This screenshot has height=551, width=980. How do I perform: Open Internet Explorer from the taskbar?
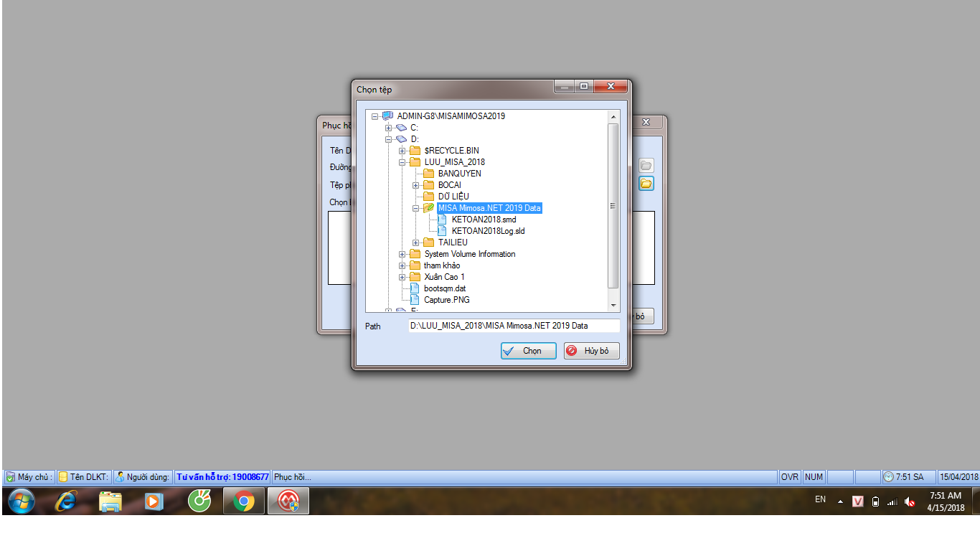pyautogui.click(x=66, y=501)
